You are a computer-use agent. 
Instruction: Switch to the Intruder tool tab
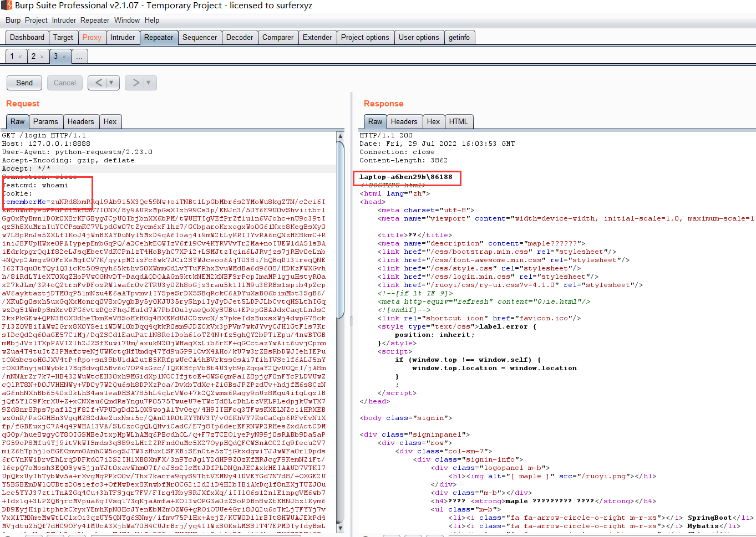coord(123,38)
